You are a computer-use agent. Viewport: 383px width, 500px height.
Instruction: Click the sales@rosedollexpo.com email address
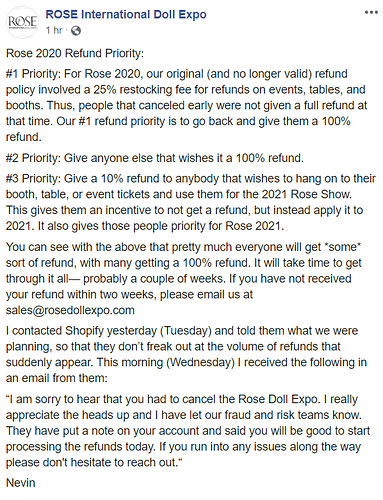(x=70, y=310)
